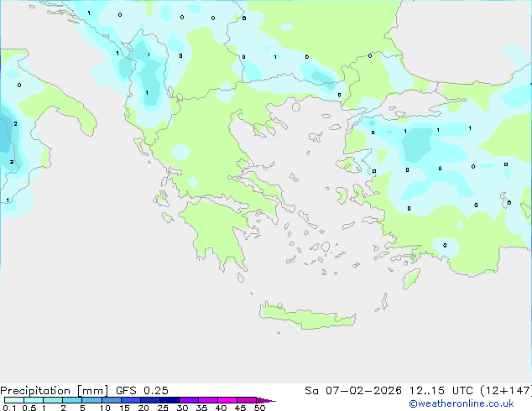The height and width of the screenshot is (411, 532).
Task: Select the 2–5 mm legend color box
Action: tap(72, 400)
